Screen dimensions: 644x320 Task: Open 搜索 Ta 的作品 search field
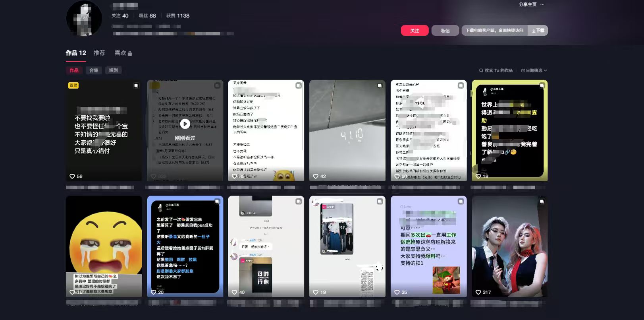pyautogui.click(x=496, y=70)
